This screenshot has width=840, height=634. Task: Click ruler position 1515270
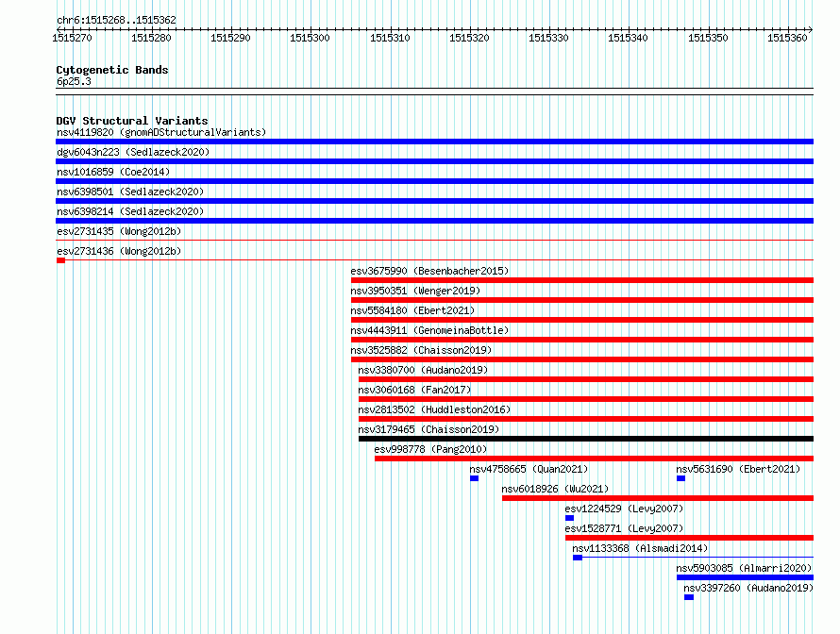[x=72, y=38]
